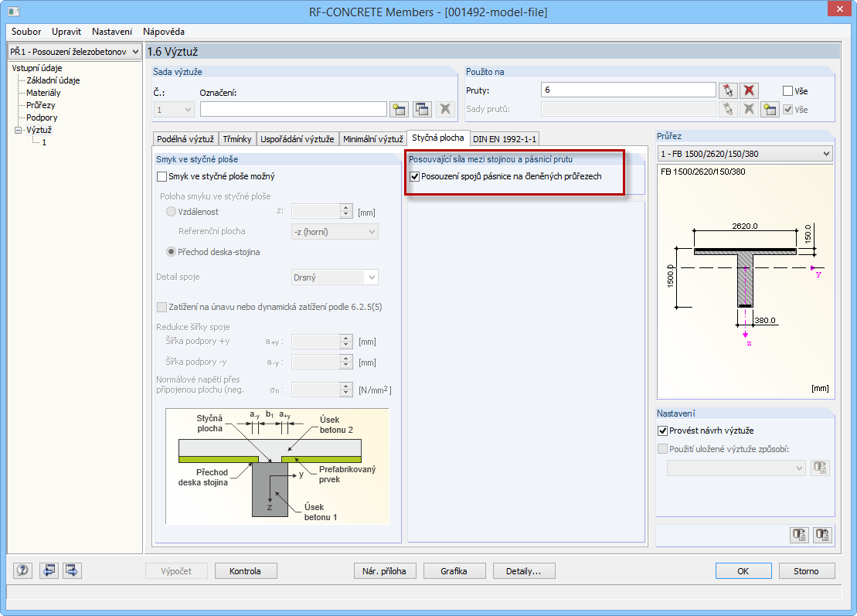Open the reinforcement set number Č. dropdown
The image size is (857, 616).
174,110
